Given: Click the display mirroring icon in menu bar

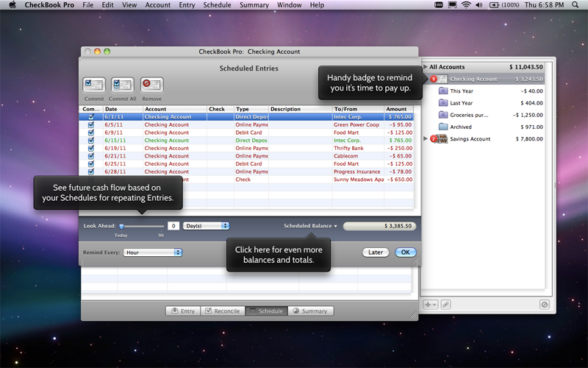Looking at the screenshot, I should pos(453,5).
